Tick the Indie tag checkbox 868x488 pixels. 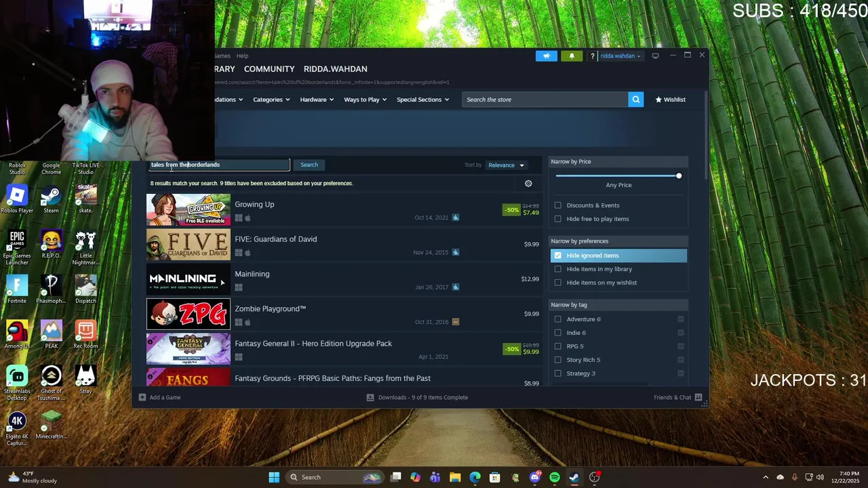point(558,333)
